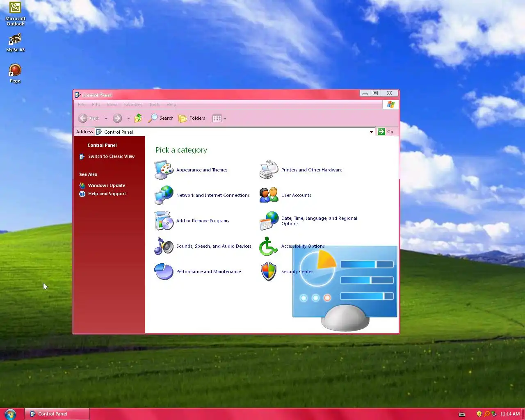
Task: Click the taskbar clock showing 11:14 AM
Action: (x=510, y=414)
